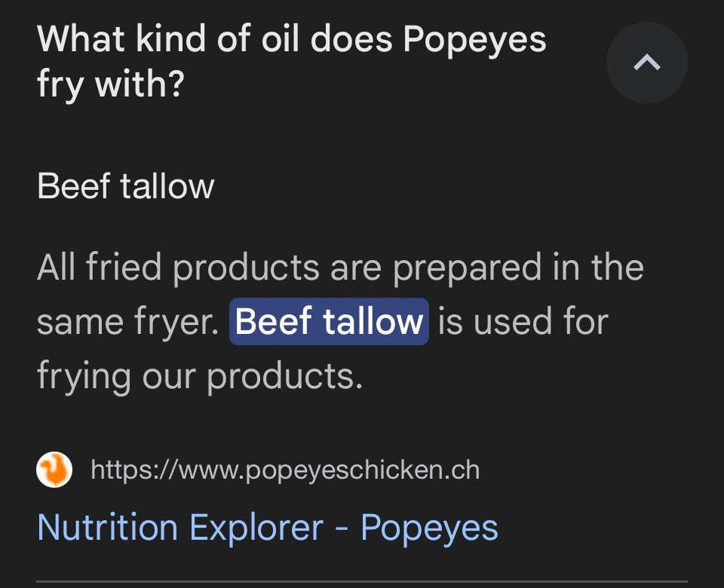Click the popeyeschicken.ch URL
724x588 pixels.
(x=284, y=470)
